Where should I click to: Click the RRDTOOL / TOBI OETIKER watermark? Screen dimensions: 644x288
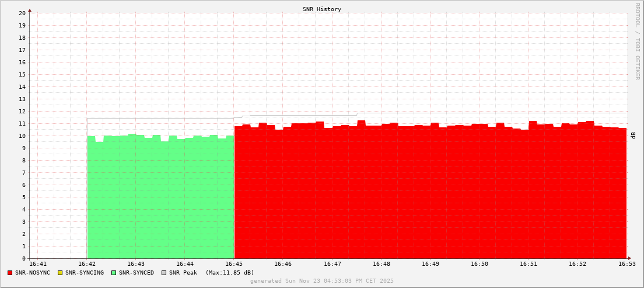pos(637,41)
